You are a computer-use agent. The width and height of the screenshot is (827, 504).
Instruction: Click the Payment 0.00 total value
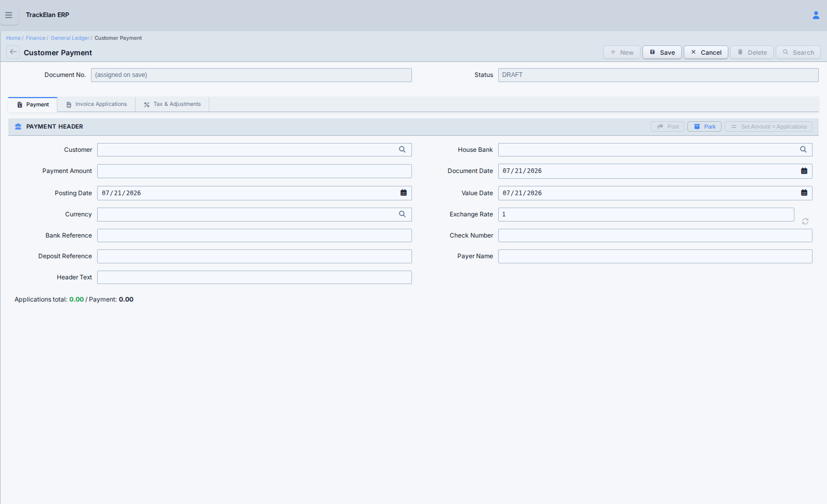tap(126, 300)
